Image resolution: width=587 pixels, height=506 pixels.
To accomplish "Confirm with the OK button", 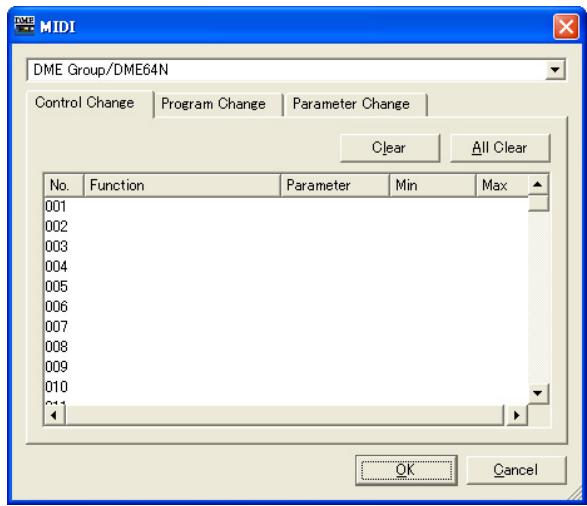I will [406, 470].
